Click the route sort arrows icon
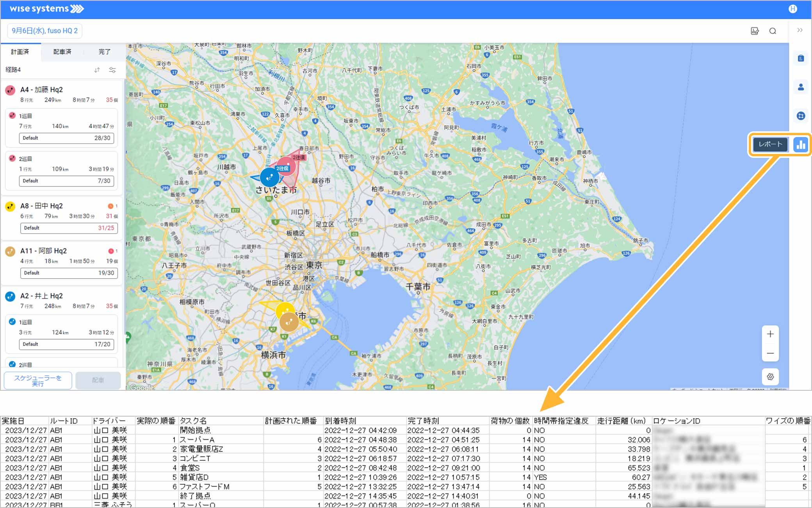The image size is (812, 508). pos(97,70)
